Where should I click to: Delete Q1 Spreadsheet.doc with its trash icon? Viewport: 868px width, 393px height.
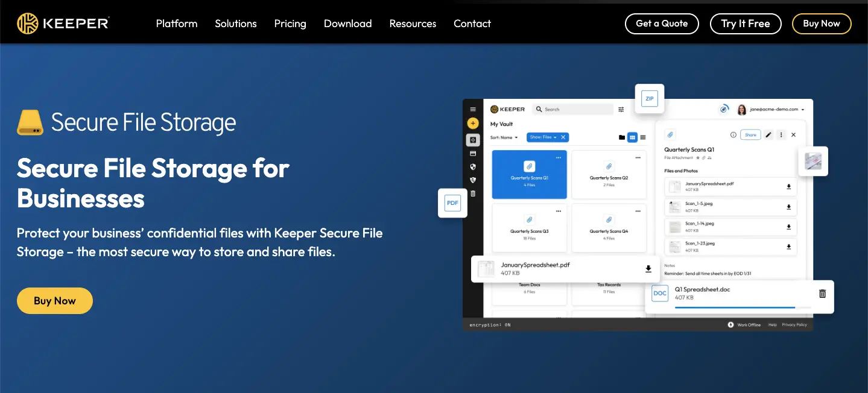pos(822,294)
